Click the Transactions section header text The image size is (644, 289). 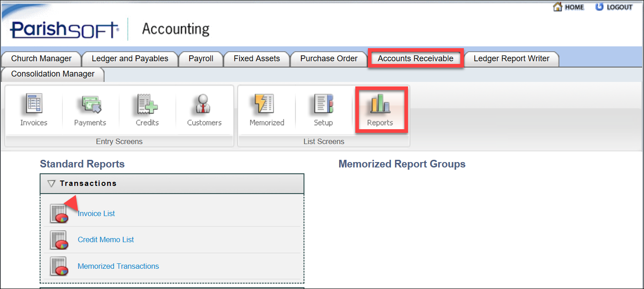[88, 183]
